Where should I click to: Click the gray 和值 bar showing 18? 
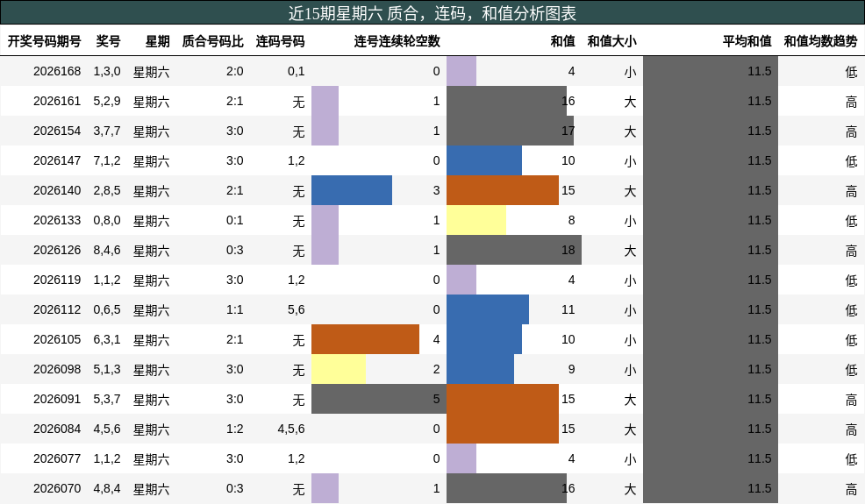[514, 250]
